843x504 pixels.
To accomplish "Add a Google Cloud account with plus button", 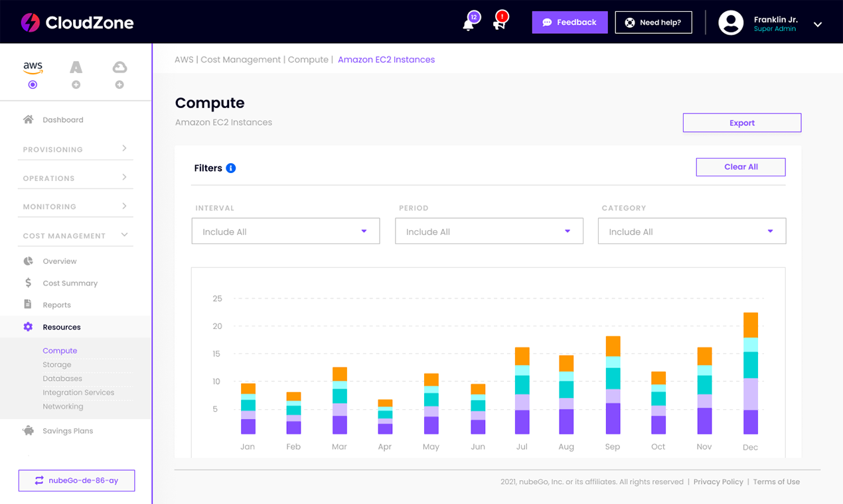I will coord(119,85).
